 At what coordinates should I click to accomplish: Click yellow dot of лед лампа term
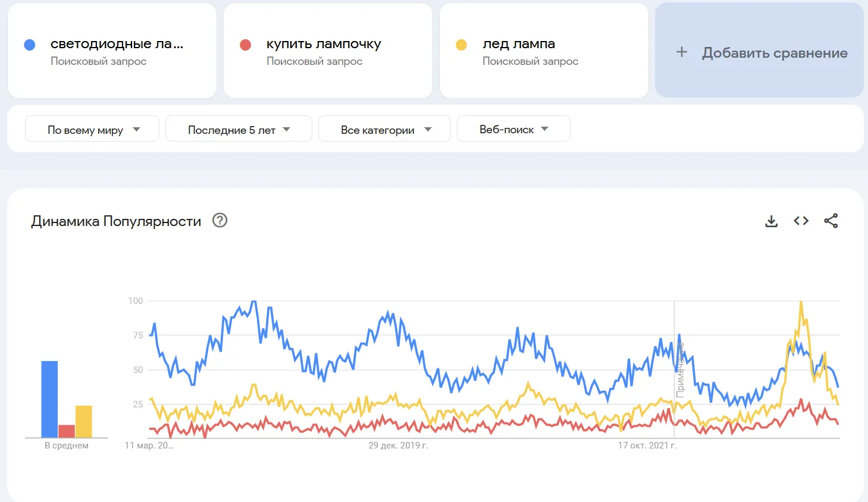pyautogui.click(x=461, y=45)
